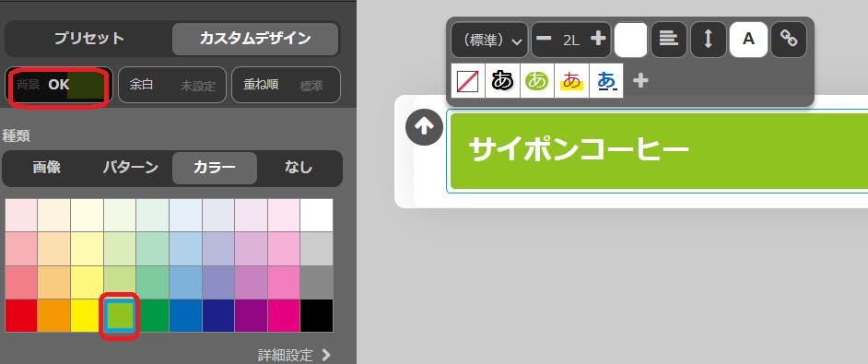Pick the blue color swatch

[185, 316]
